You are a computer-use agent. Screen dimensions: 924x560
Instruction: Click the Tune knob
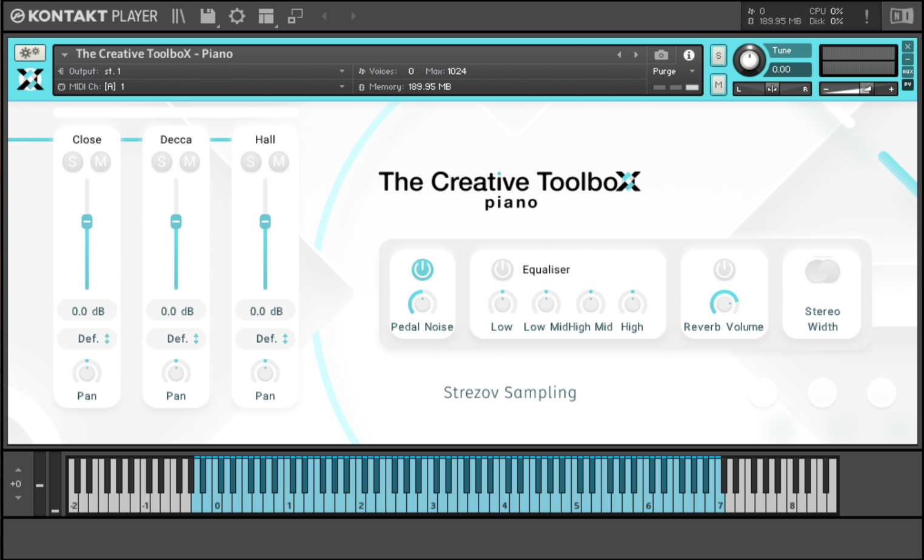click(749, 60)
